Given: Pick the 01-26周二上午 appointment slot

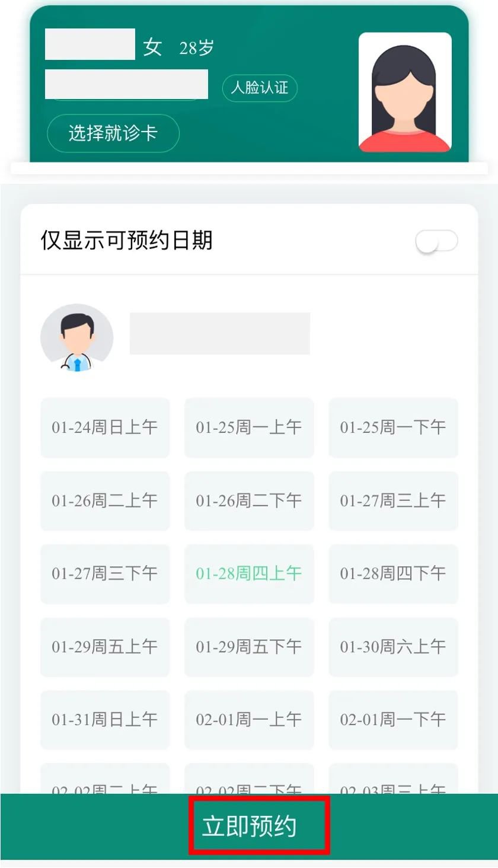Looking at the screenshot, I should 105,501.
